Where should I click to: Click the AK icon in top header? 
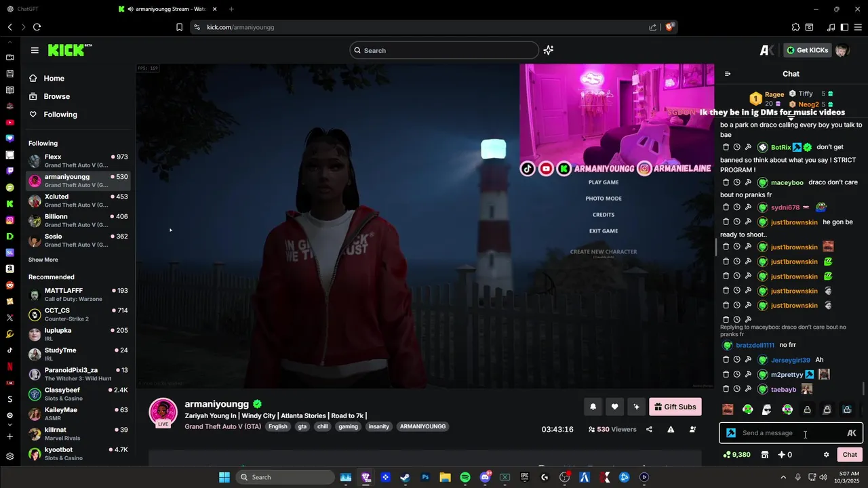(x=767, y=50)
